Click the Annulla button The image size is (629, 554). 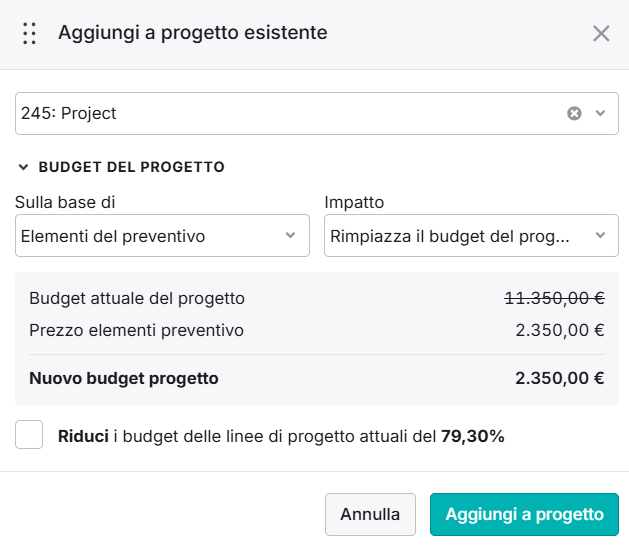pyautogui.click(x=370, y=514)
